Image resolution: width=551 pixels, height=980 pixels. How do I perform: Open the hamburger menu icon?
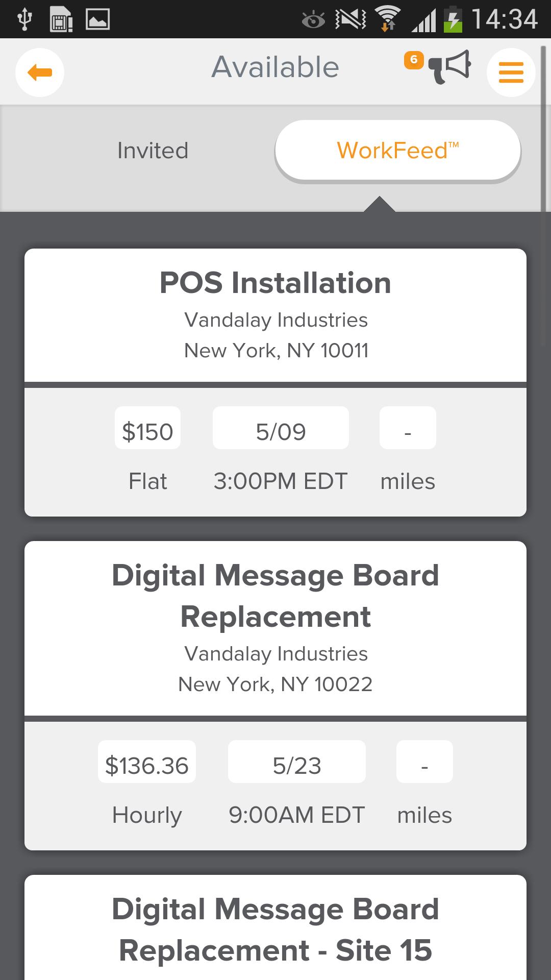pyautogui.click(x=511, y=72)
